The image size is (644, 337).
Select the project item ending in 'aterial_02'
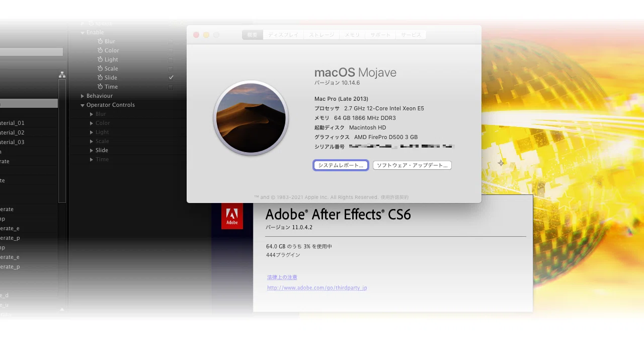coord(29,132)
